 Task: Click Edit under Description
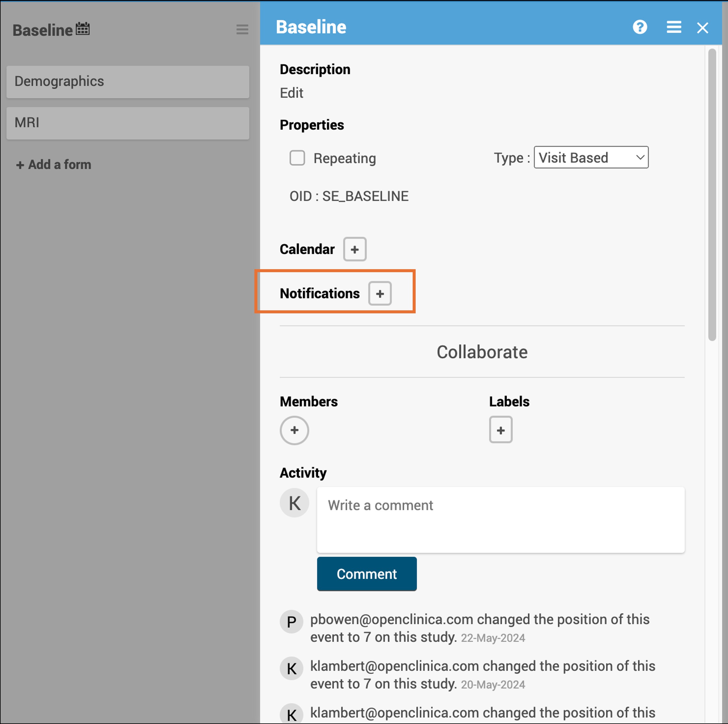pyautogui.click(x=291, y=93)
